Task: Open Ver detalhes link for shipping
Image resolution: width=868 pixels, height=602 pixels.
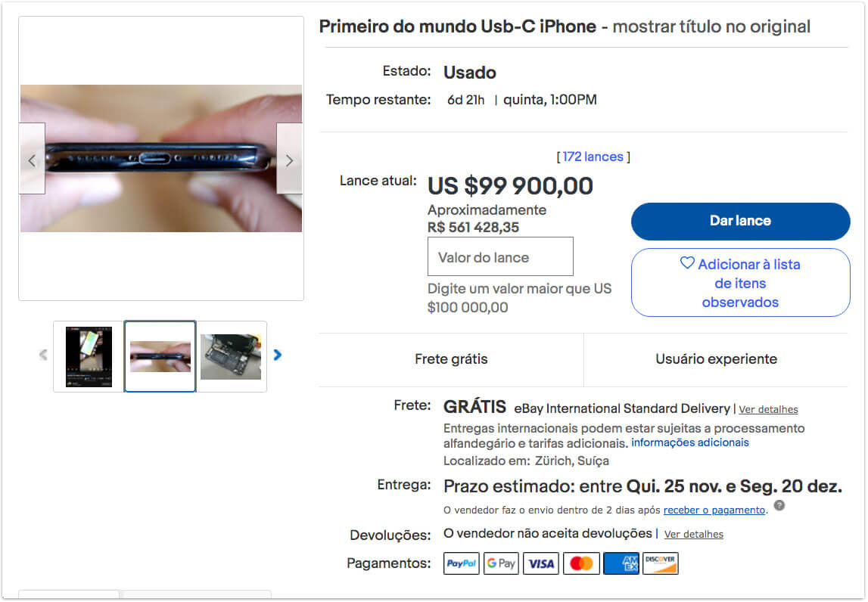Action: 768,409
